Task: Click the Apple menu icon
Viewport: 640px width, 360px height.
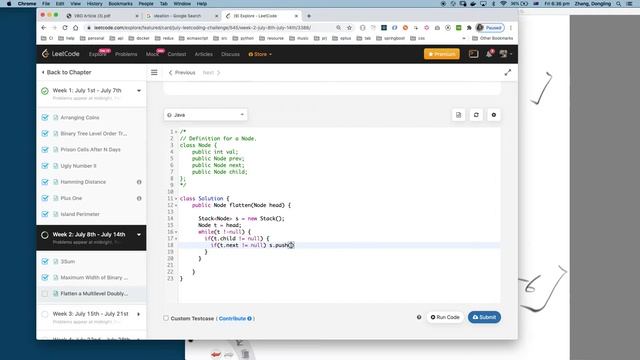Action: 9,4
